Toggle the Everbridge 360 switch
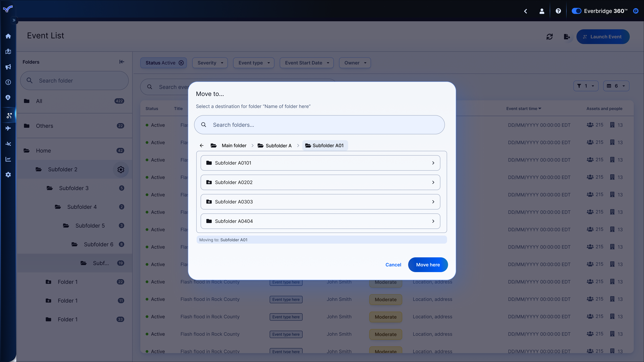Screen dimensions: 644x362 tap(576, 11)
